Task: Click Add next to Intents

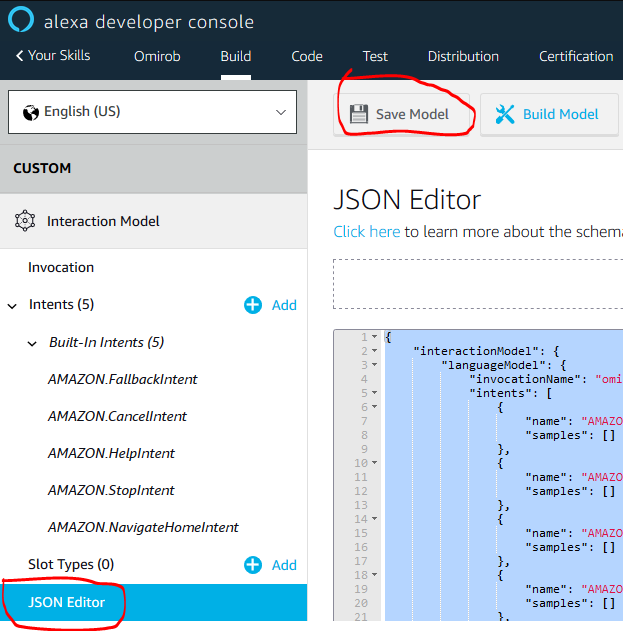Action: tap(284, 305)
